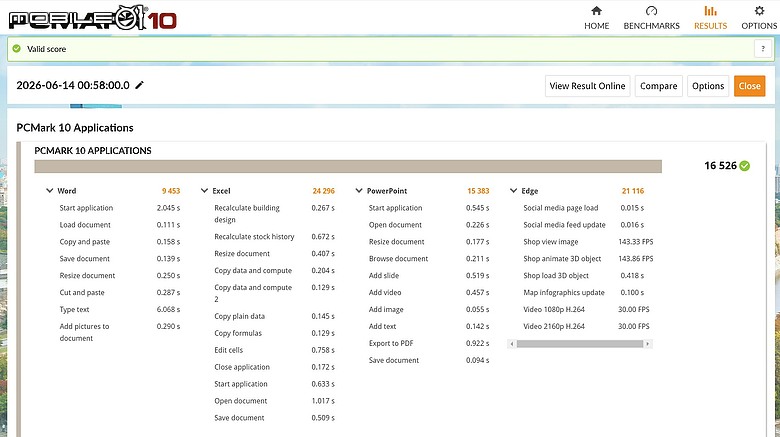Collapse the Excel section chevron
Viewport: 780px width, 437px height.
tap(204, 191)
